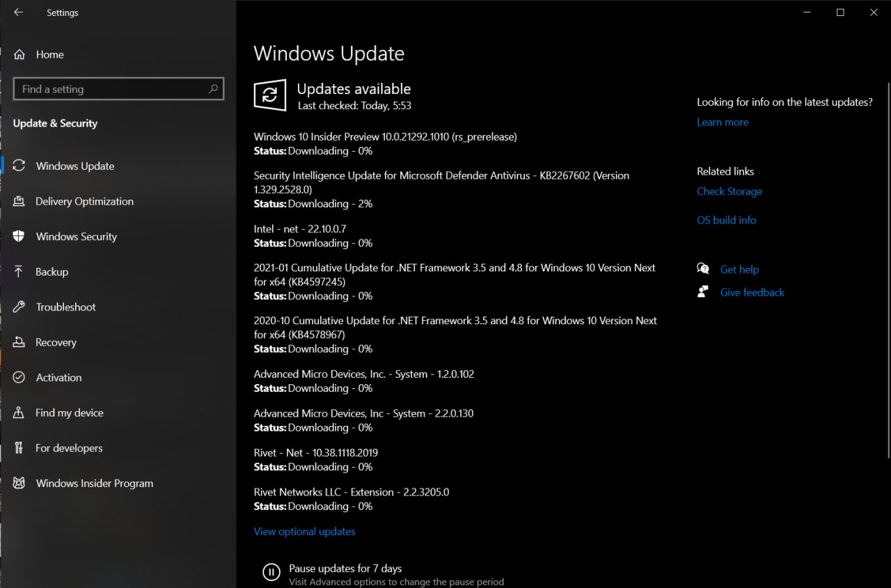Click the Downloading - 2% status text
The width and height of the screenshot is (891, 588).
(330, 204)
